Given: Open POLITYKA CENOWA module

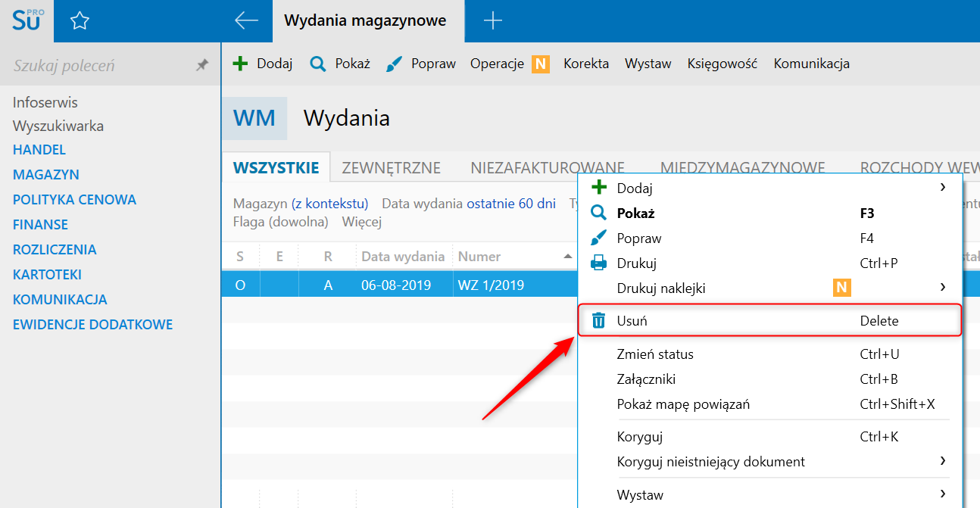Looking at the screenshot, I should coord(75,200).
